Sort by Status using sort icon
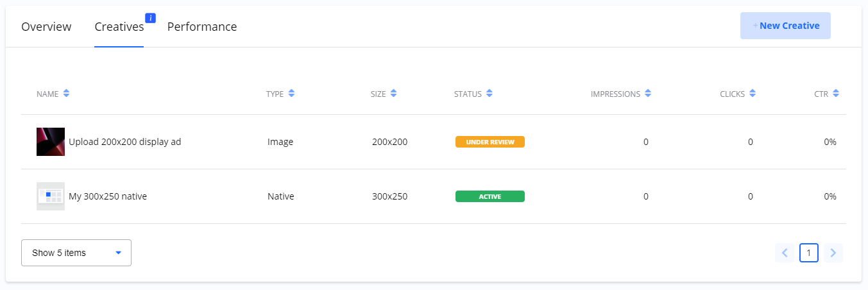Image resolution: width=868 pixels, height=290 pixels. tap(489, 94)
